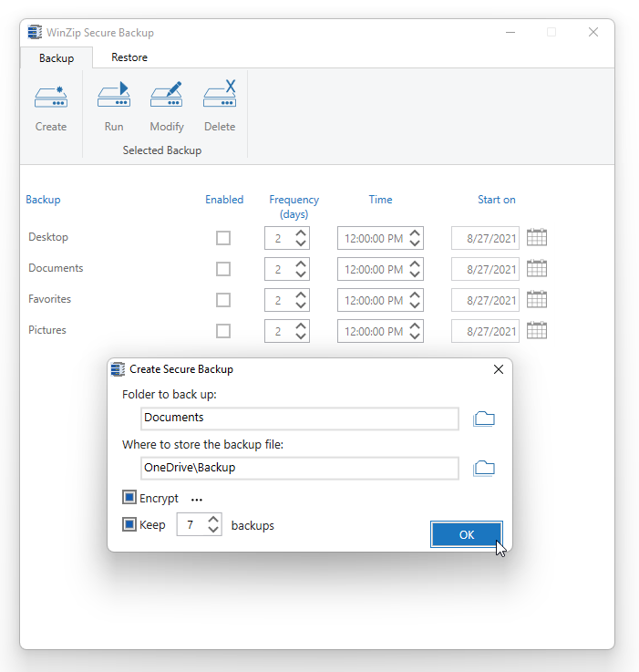
Task: Decrease Documents backup time
Action: pyautogui.click(x=415, y=274)
